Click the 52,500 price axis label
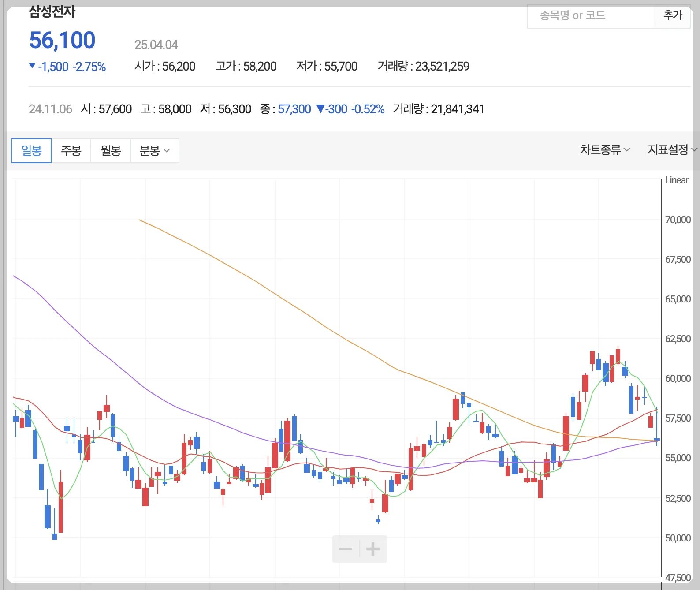The height and width of the screenshot is (590, 700). 678,498
